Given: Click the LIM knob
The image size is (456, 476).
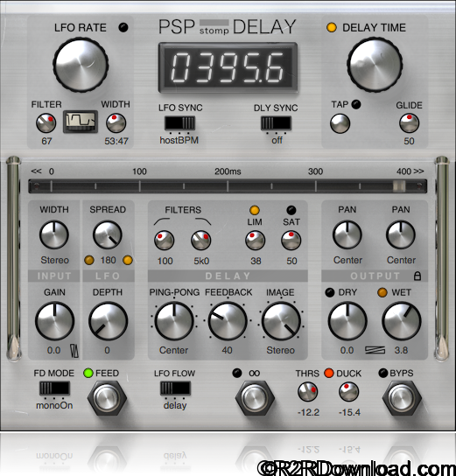Looking at the screenshot, I should [255, 240].
